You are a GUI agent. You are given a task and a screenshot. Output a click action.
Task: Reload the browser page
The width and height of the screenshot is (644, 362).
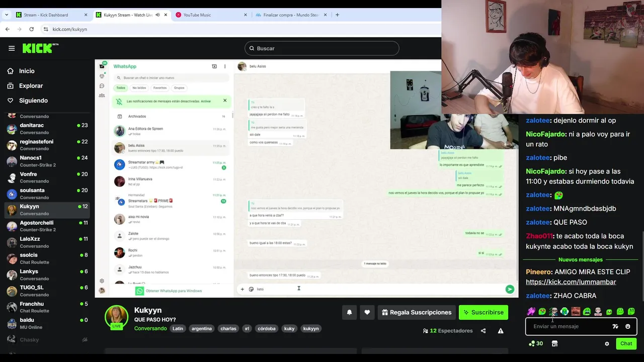point(31,29)
